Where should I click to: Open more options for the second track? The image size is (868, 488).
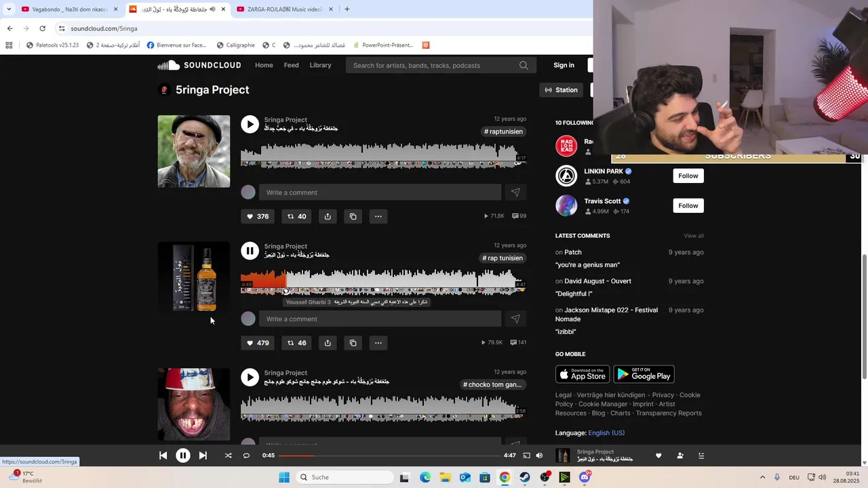pos(378,343)
